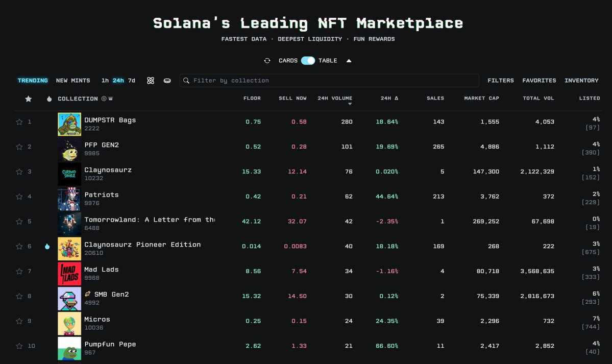Open the Patriots collection name
The image size is (612, 364).
[x=102, y=195]
